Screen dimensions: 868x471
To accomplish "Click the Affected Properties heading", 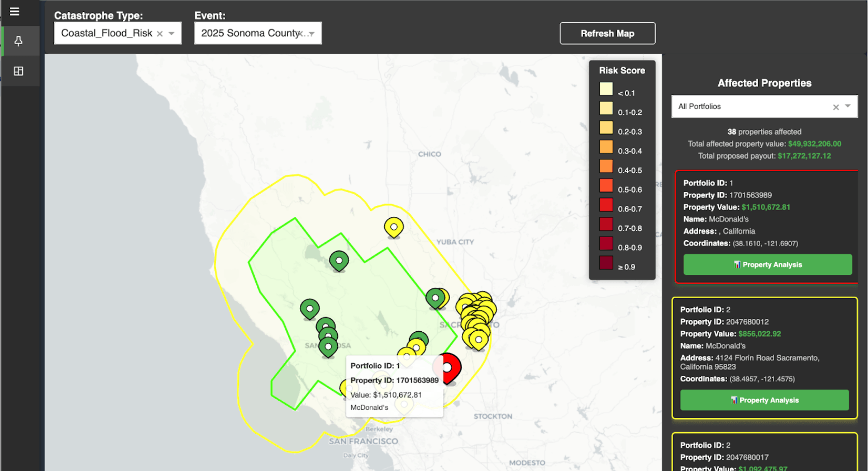I will (764, 83).
